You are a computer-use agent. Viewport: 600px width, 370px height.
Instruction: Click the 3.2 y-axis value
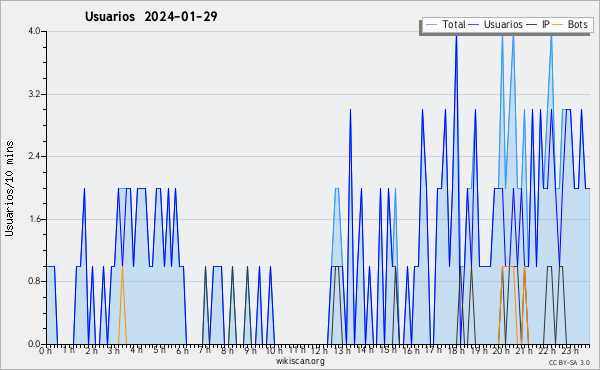coord(34,94)
